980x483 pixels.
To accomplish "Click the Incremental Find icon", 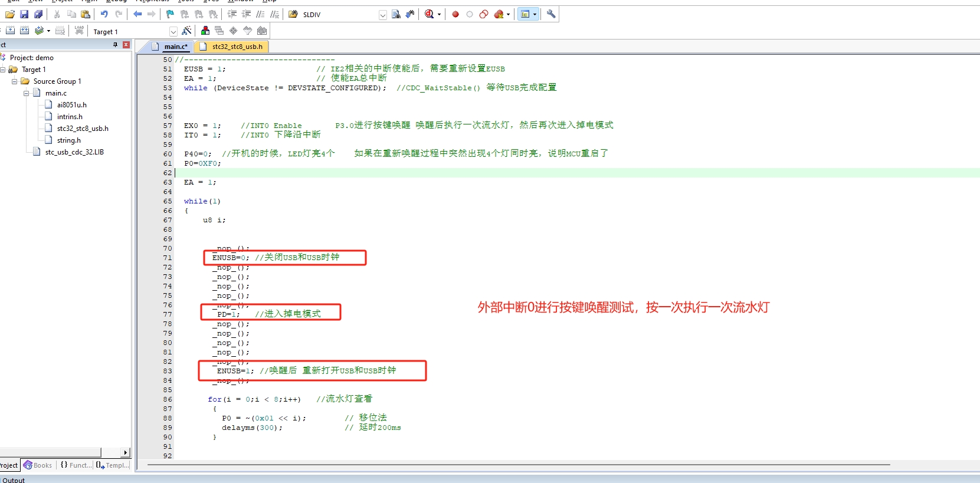I will 410,14.
